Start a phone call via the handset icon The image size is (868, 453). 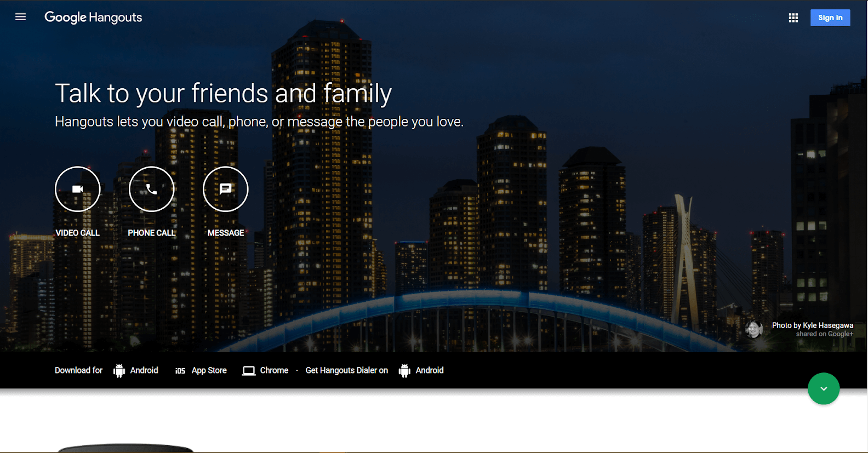[x=152, y=189]
